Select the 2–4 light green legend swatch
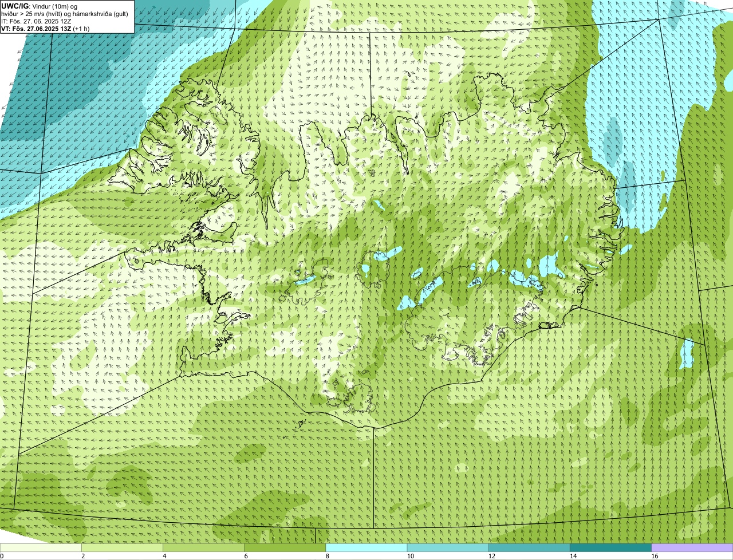 122,547
